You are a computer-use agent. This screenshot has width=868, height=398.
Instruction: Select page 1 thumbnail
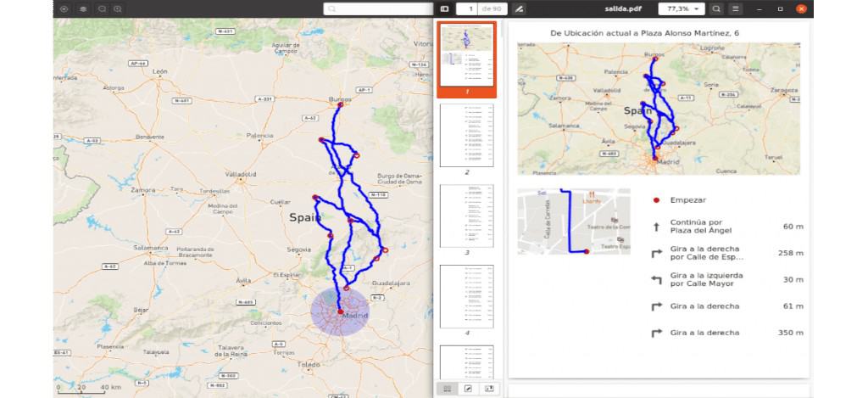pos(467,55)
